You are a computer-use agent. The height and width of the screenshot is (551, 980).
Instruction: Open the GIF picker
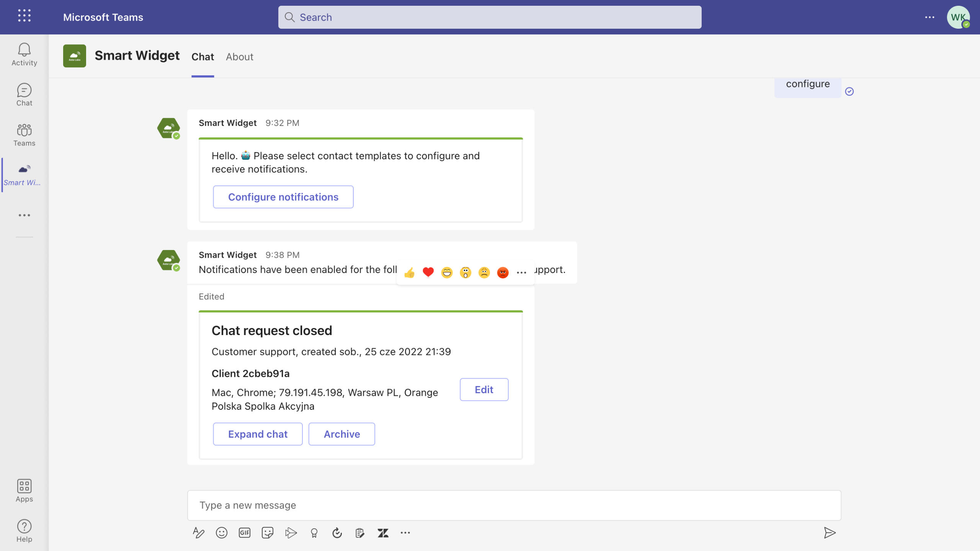(x=245, y=533)
